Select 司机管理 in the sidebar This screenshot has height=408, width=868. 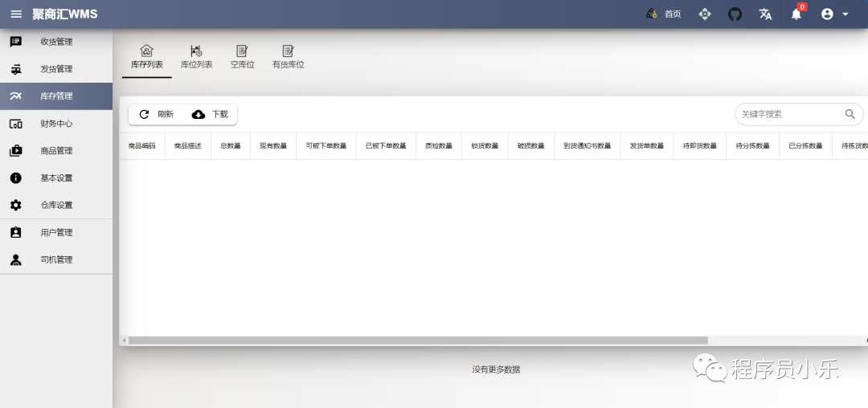click(56, 259)
